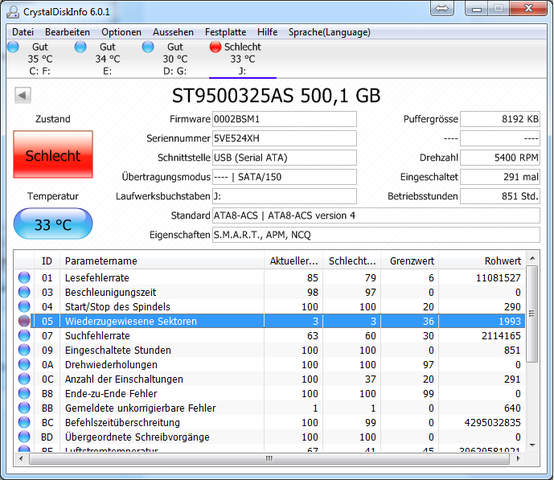The width and height of the screenshot is (554, 480).
Task: Open the Datei menu
Action: (x=23, y=32)
